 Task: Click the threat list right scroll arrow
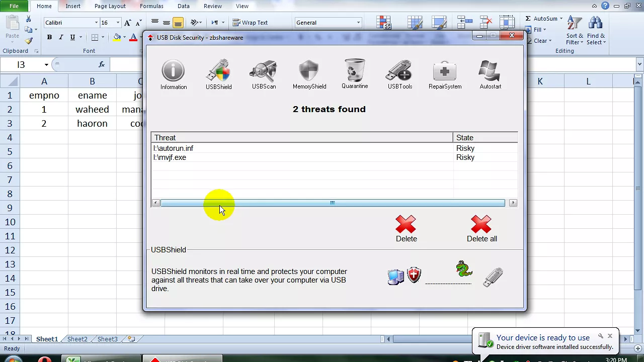tap(513, 203)
